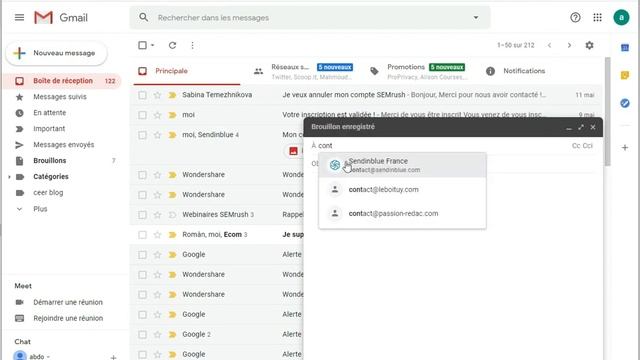Open the select-all dropdown arrow
This screenshot has width=640, height=360.
pos(153,45)
